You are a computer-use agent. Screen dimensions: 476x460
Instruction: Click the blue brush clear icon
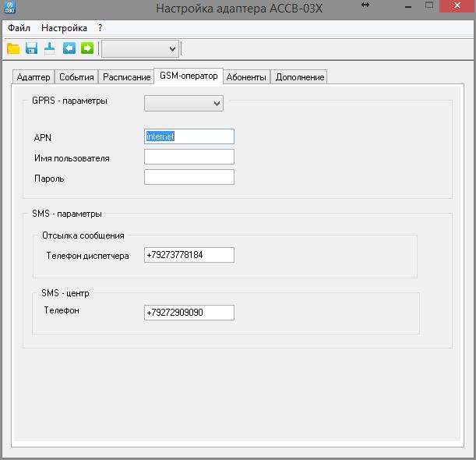(x=50, y=48)
